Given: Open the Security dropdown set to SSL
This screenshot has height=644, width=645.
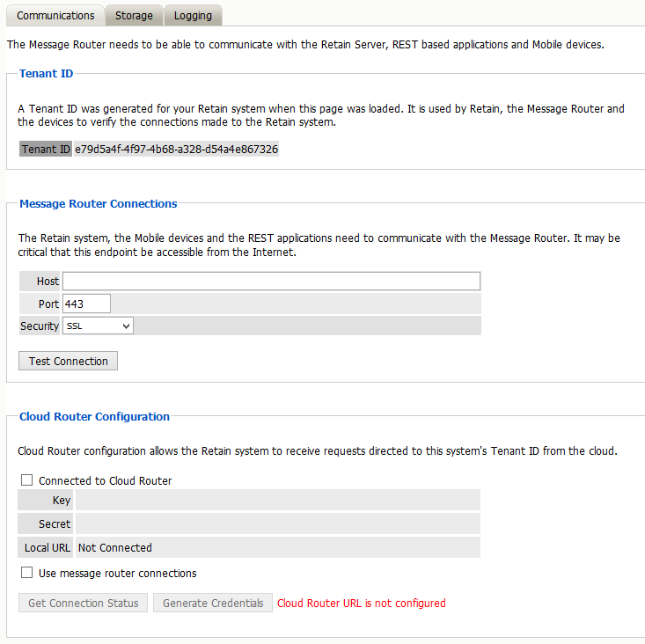Looking at the screenshot, I should [x=98, y=326].
